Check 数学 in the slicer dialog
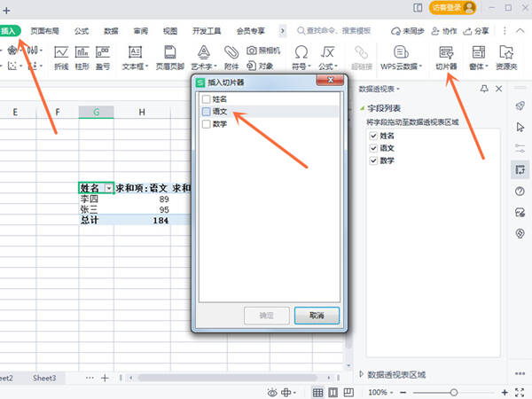Image resolution: width=532 pixels, height=399 pixels. pos(206,124)
